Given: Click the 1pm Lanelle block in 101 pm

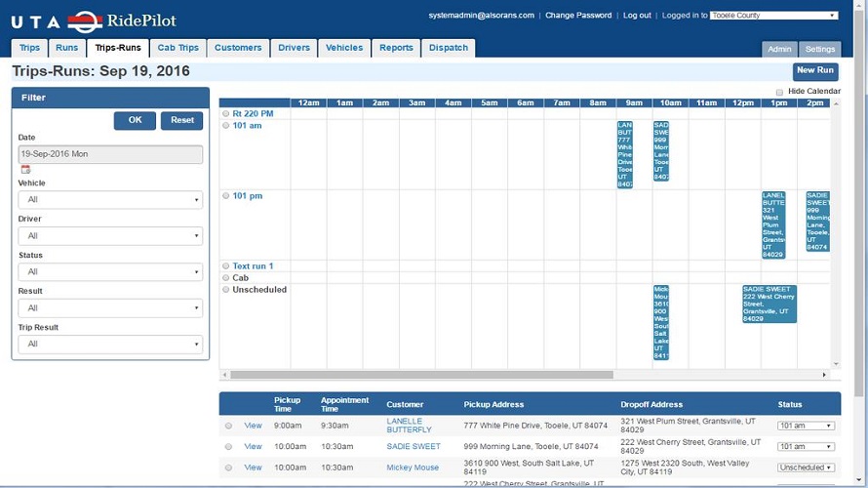Looking at the screenshot, I should [x=773, y=224].
